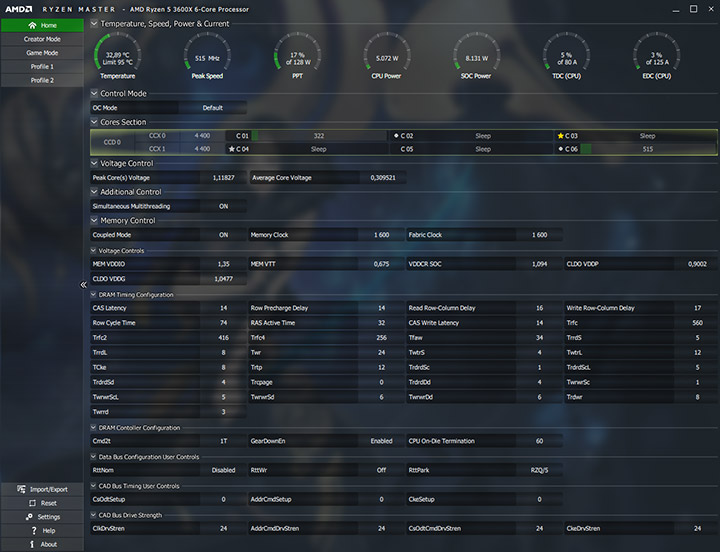720x552 pixels.
Task: Click the Home icon in the sidebar
Action: [32, 25]
